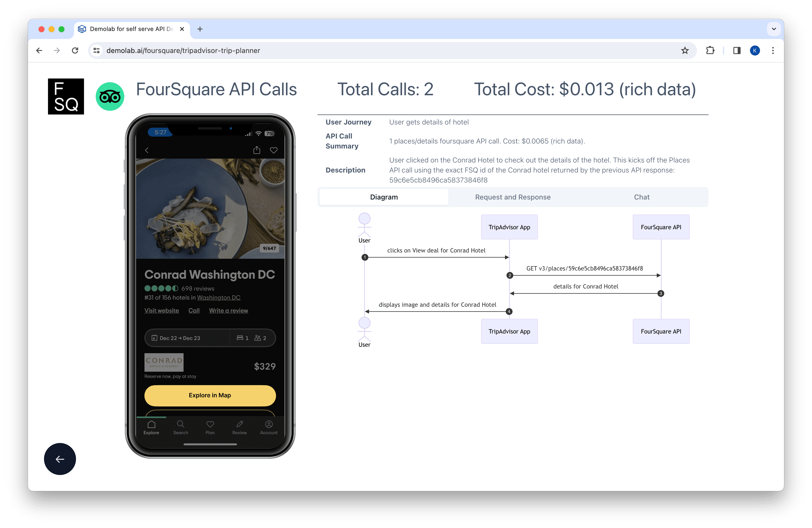Image resolution: width=812 pixels, height=528 pixels.
Task: Tap the rooms and guests selector
Action: 252,338
